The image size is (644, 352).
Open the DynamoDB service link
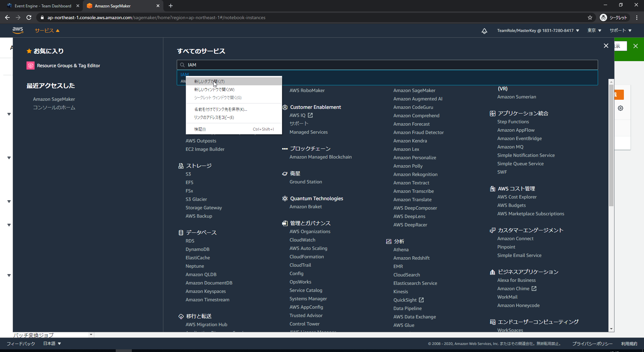tap(198, 249)
